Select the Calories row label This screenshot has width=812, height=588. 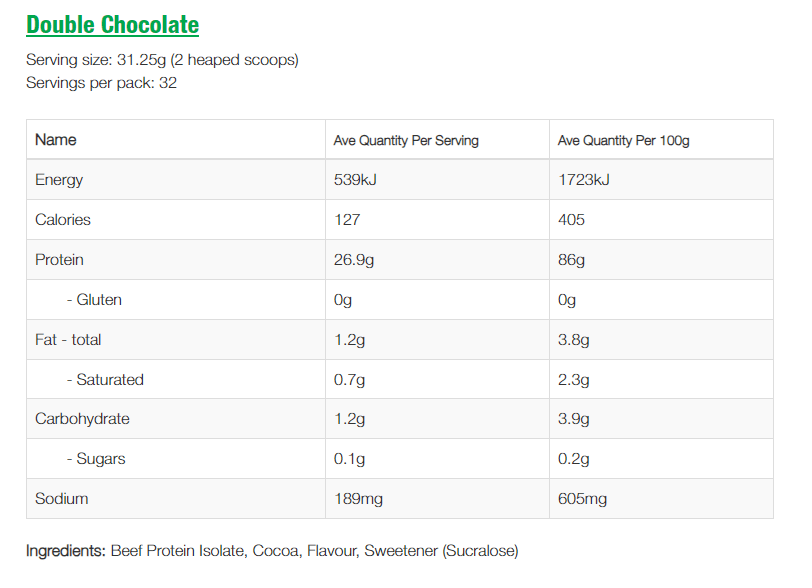pos(63,220)
